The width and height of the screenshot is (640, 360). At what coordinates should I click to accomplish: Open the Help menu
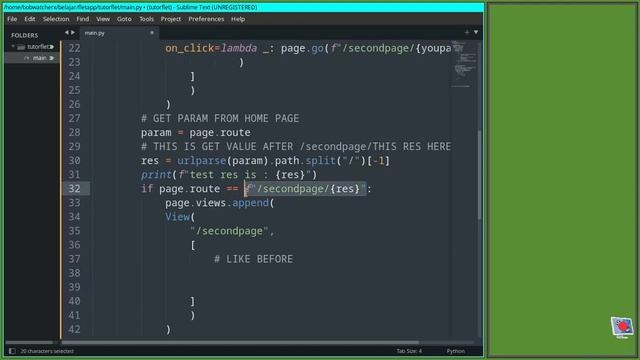(238, 19)
